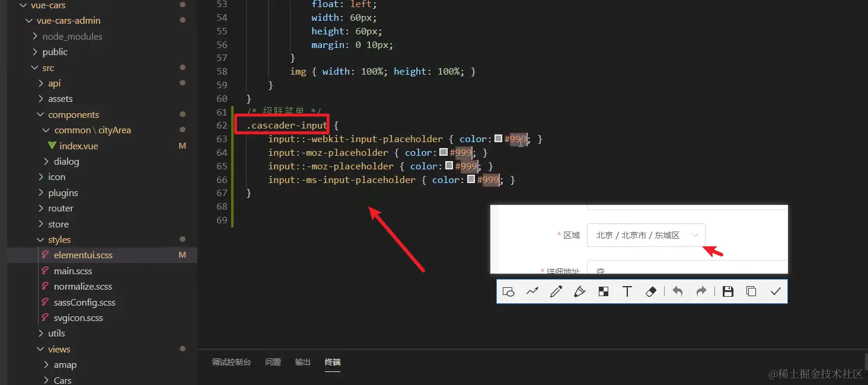868x385 pixels.
Task: Expand the public folder
Action: [x=35, y=52]
